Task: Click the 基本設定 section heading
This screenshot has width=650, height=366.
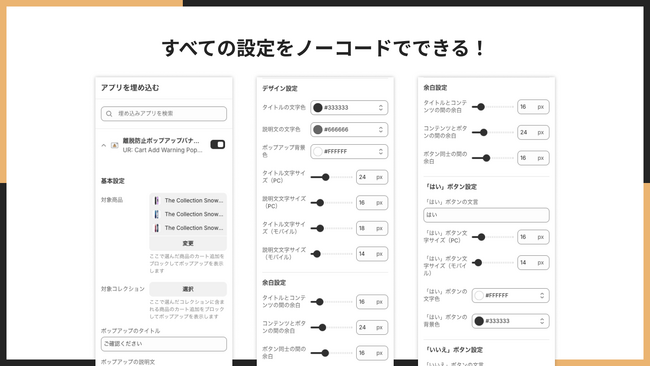Action: (113, 181)
